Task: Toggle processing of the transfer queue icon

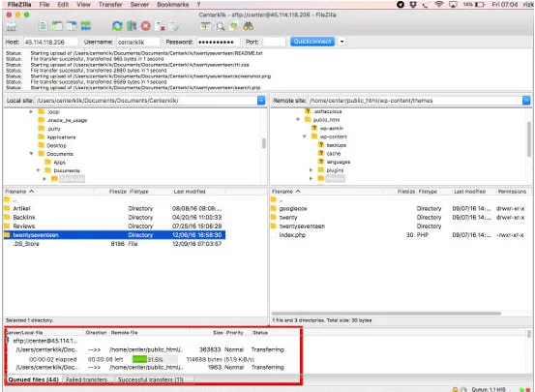Action: [x=132, y=26]
